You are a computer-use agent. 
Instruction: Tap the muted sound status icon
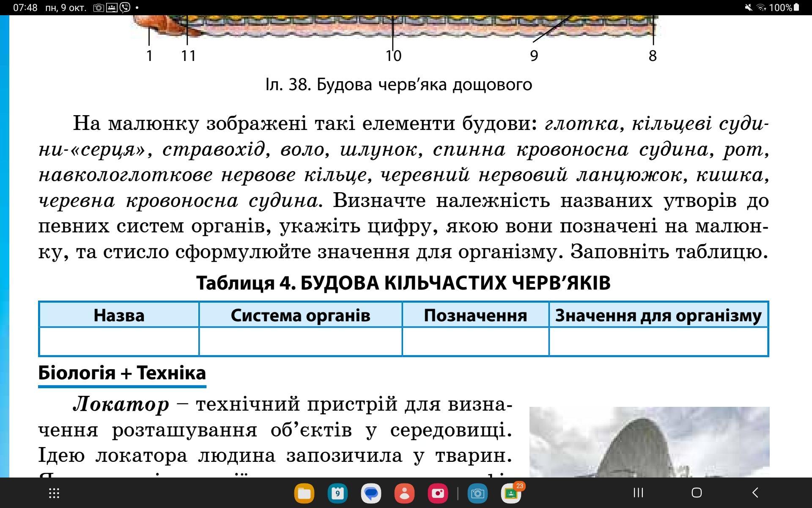749,7
